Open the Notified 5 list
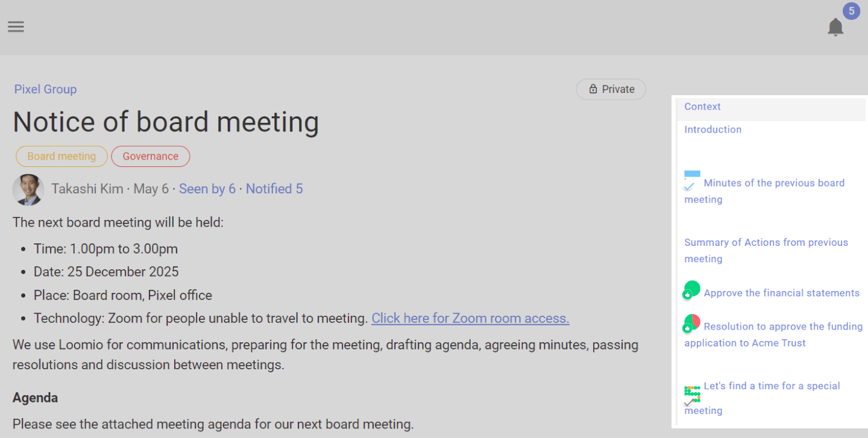This screenshot has width=868, height=438. (x=274, y=189)
